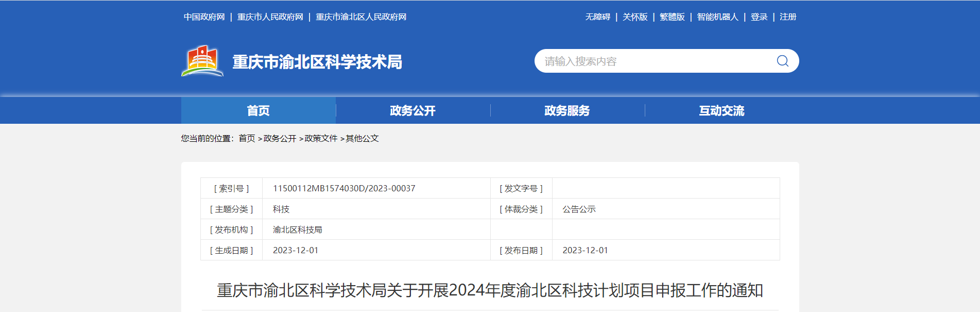This screenshot has height=312, width=980.
Task: Click 首页 in the breadcrumb trail
Action: [247, 138]
